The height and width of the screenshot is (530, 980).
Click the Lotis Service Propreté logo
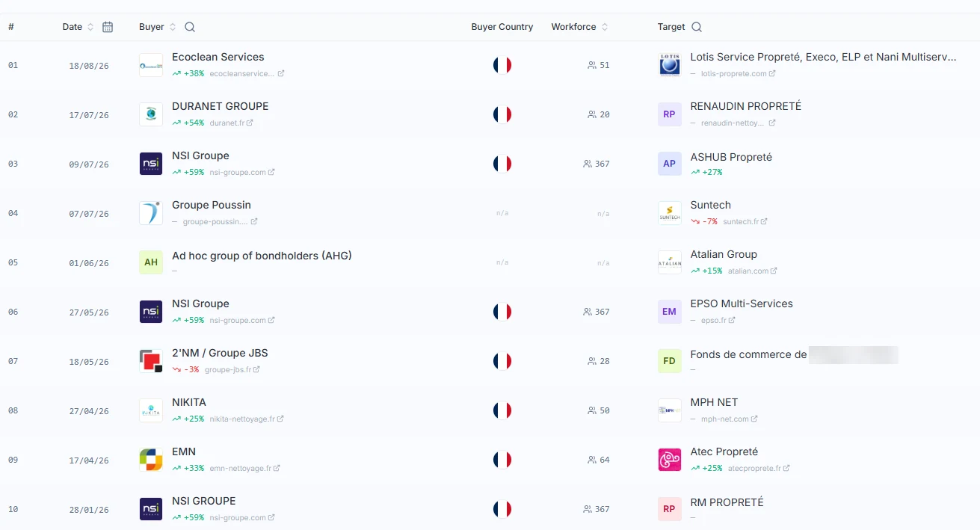click(x=670, y=65)
